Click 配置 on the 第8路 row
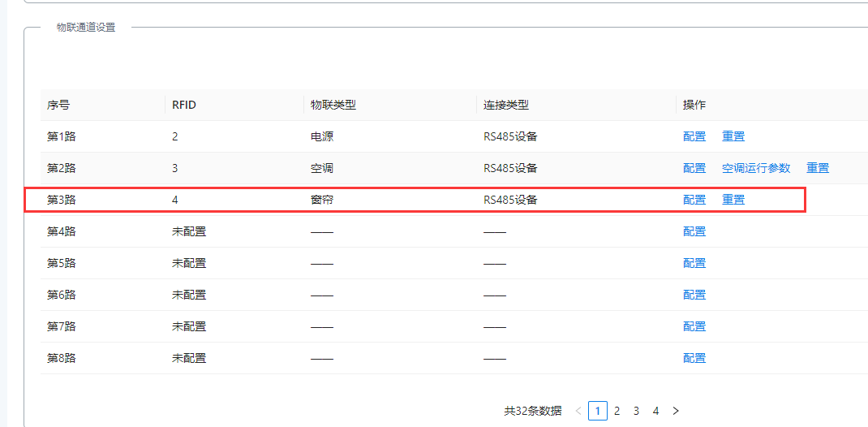 (x=694, y=358)
